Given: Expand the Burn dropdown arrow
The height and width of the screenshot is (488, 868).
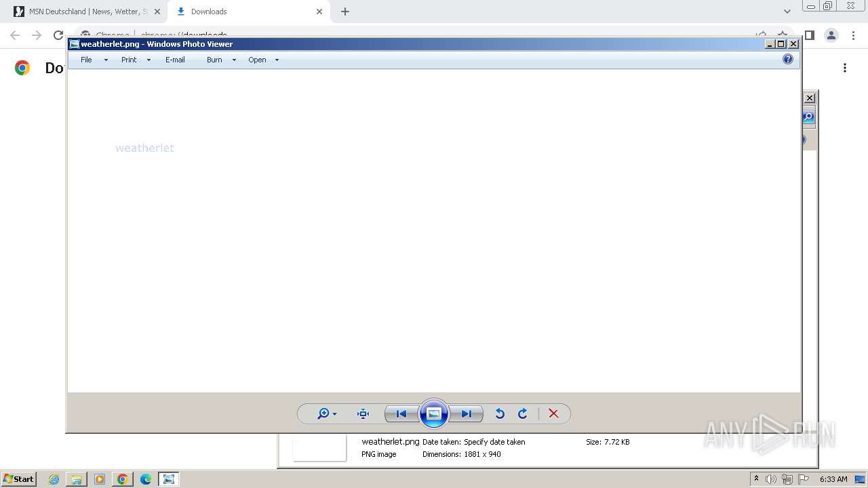Looking at the screenshot, I should click(234, 60).
